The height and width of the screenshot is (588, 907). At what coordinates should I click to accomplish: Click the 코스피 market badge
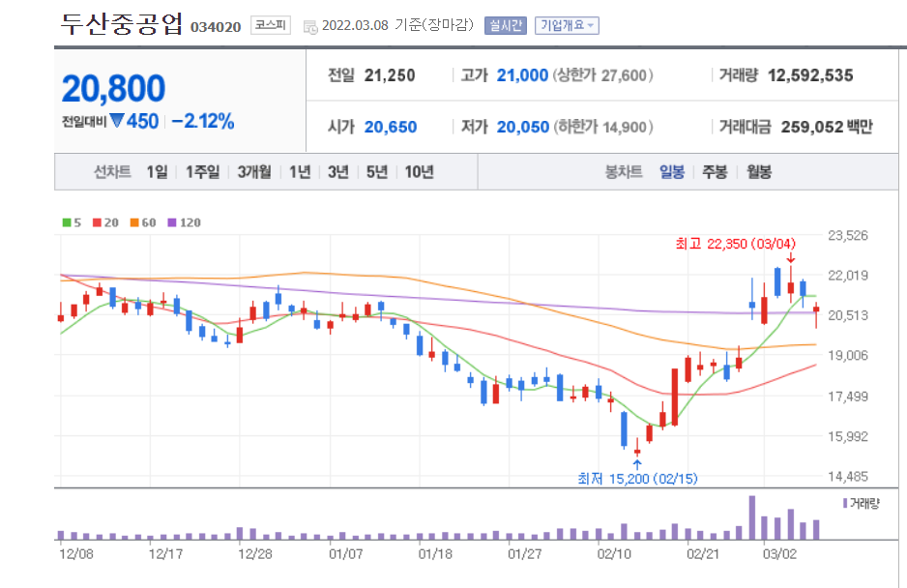click(270, 25)
